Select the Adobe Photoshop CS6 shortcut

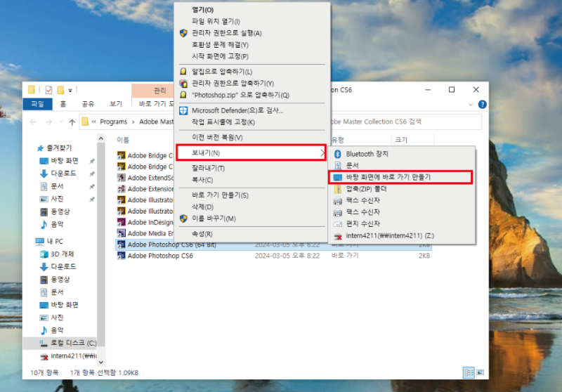tap(160, 256)
